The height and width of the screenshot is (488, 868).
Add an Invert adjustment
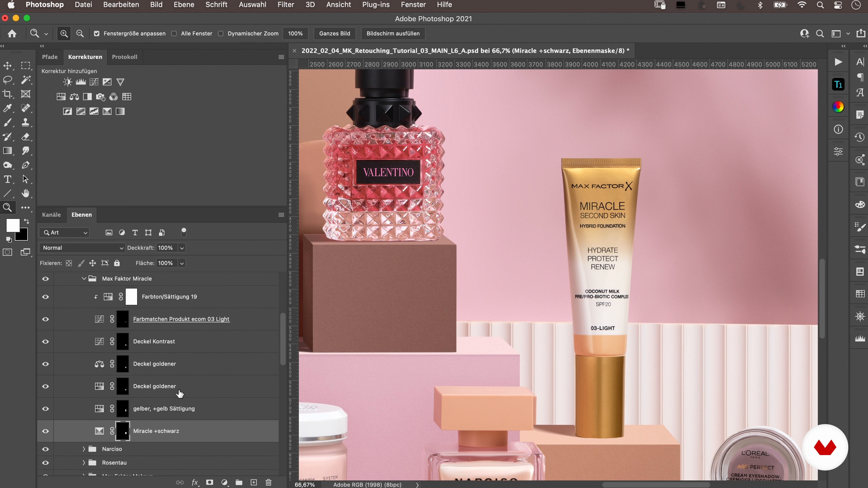click(x=67, y=111)
